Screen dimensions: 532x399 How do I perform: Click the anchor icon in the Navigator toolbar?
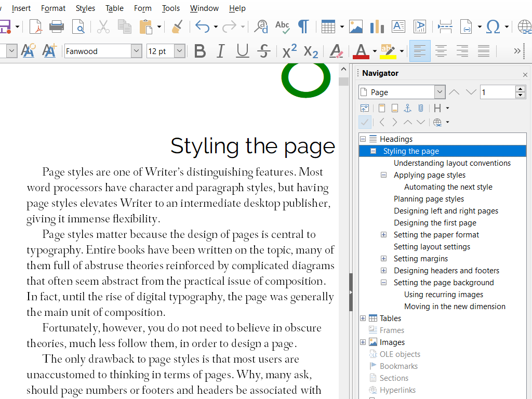coord(407,108)
